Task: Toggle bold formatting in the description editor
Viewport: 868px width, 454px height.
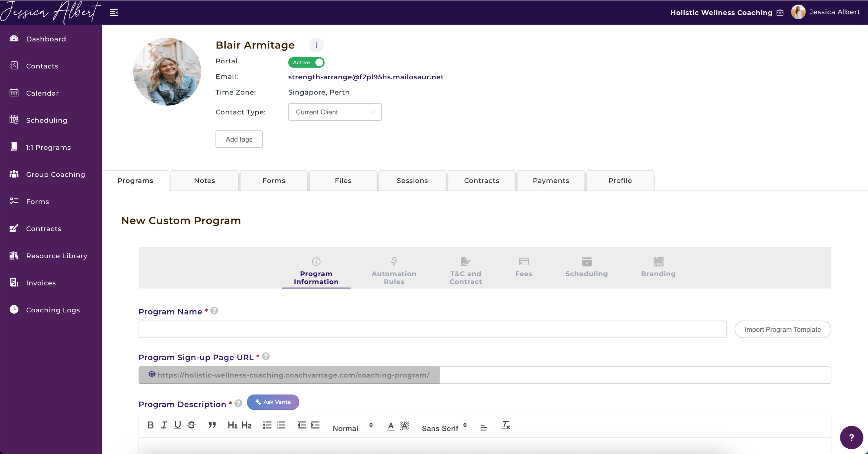Action: [x=150, y=425]
